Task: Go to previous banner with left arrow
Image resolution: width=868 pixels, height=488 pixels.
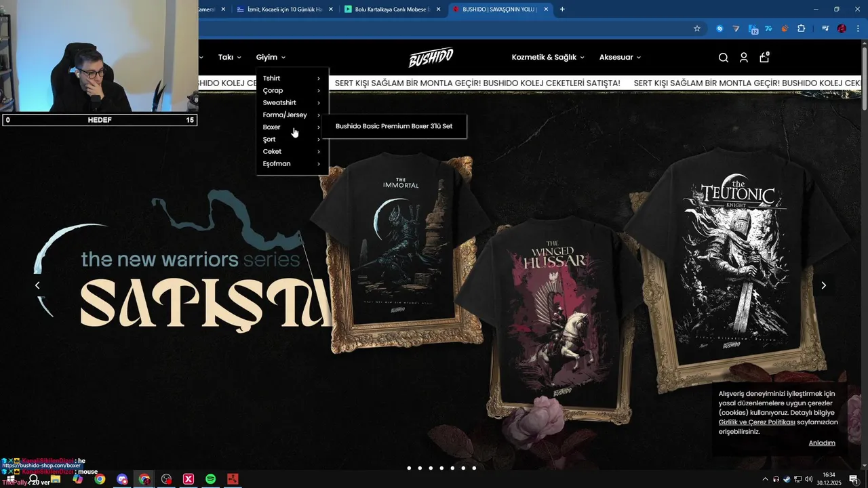Action: (37, 285)
